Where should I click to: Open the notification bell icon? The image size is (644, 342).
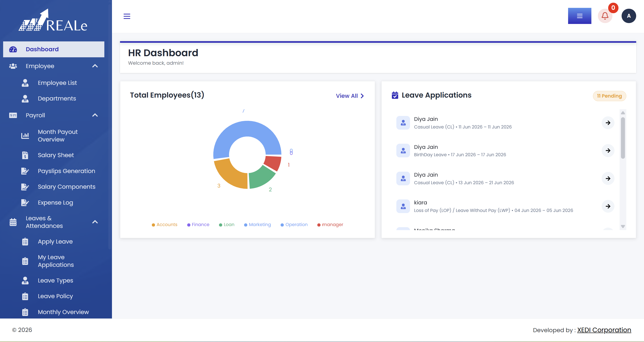click(605, 16)
